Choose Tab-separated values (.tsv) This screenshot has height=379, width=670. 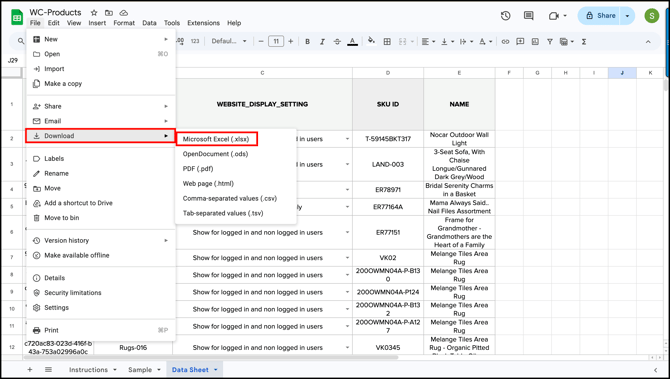tap(223, 213)
